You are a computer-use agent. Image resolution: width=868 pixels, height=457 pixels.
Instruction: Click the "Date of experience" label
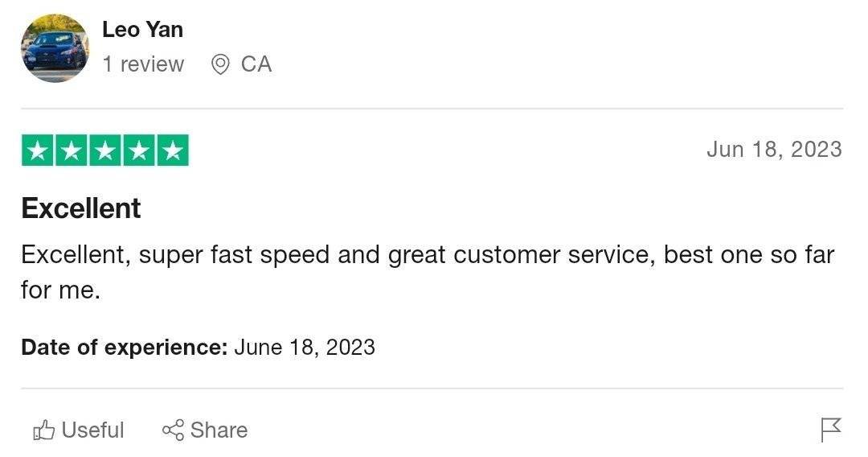click(x=125, y=348)
